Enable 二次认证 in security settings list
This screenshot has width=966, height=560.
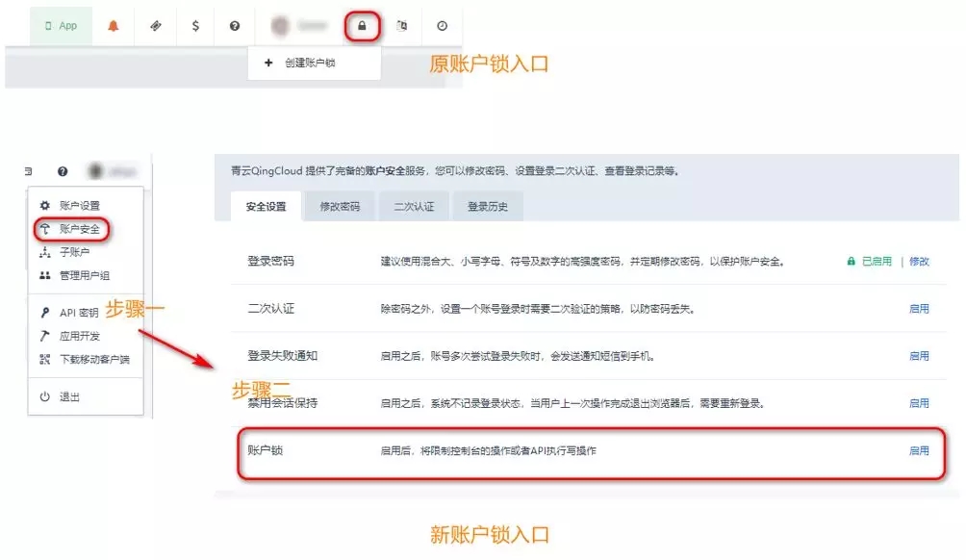pos(919,309)
